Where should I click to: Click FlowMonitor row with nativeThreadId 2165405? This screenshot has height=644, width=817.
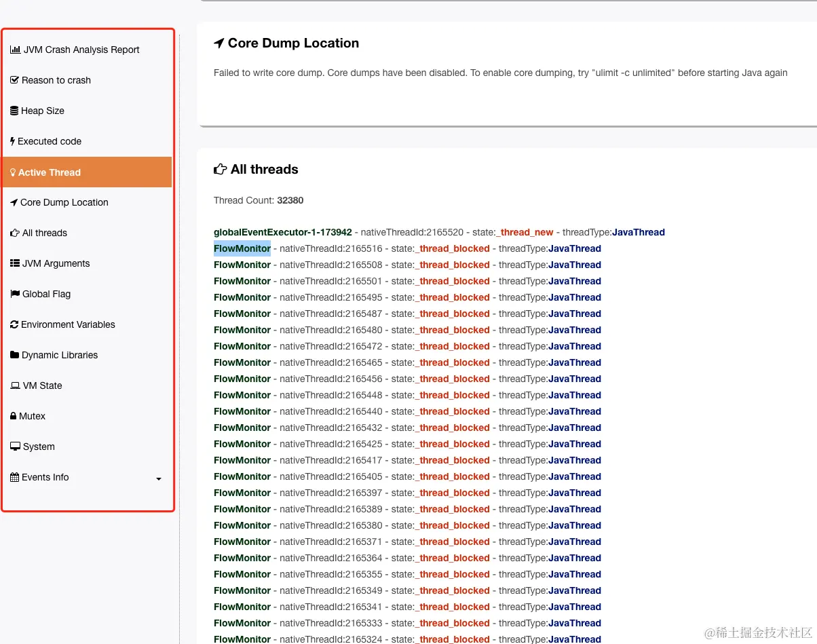coord(407,476)
